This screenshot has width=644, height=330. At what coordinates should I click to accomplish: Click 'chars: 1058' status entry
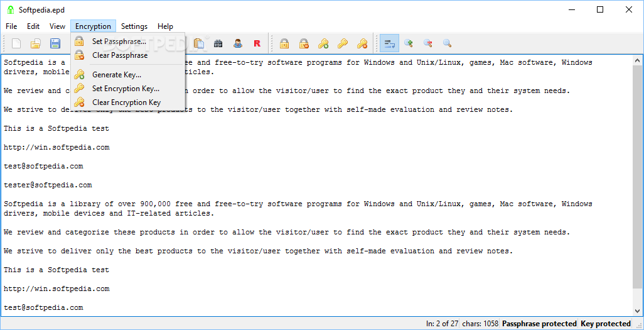(x=480, y=324)
